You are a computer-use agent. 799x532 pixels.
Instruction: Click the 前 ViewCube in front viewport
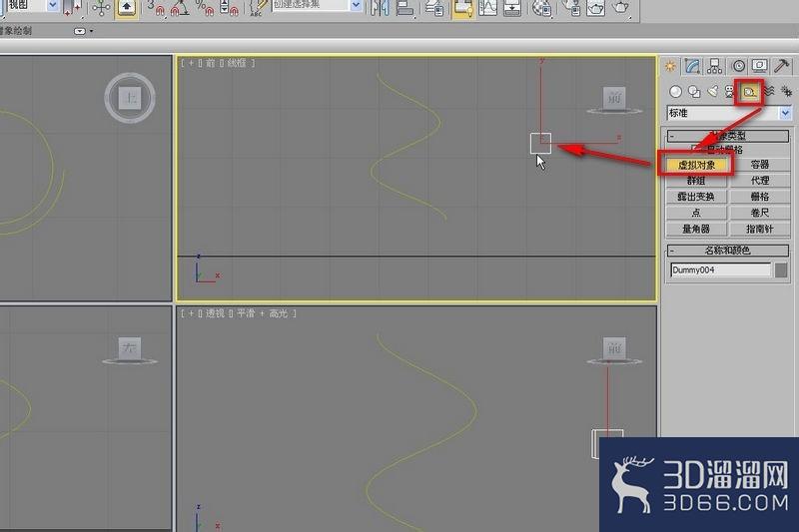614,98
